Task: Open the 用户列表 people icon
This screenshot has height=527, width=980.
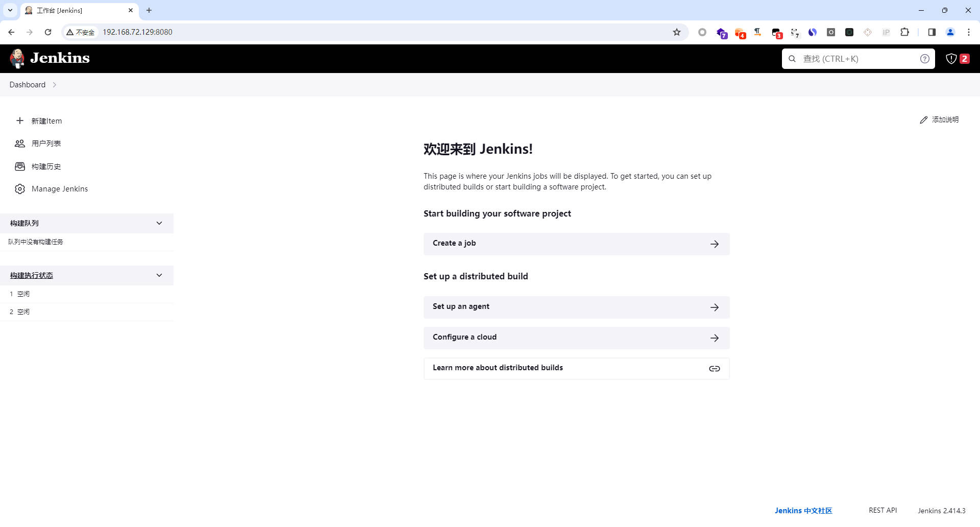Action: [20, 143]
